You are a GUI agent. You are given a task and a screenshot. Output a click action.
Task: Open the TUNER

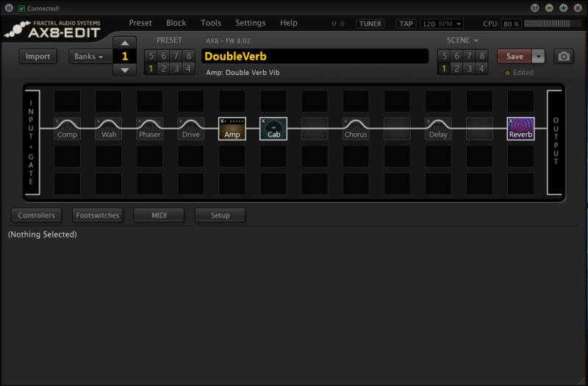(370, 24)
